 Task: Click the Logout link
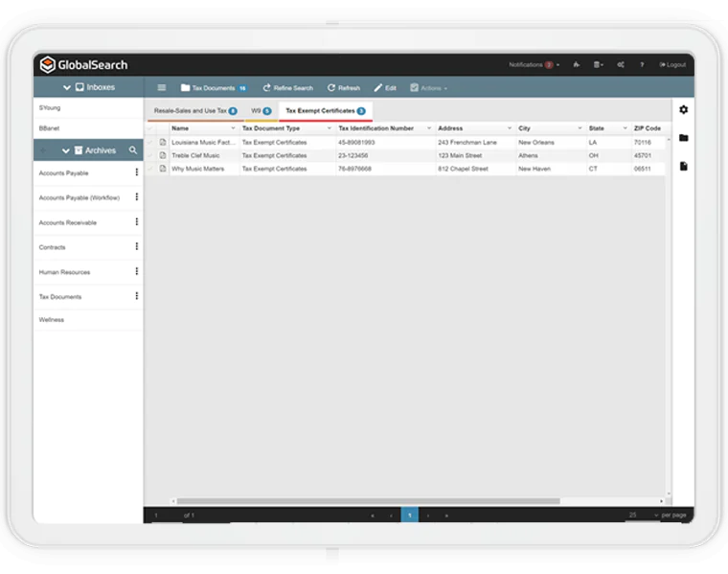pos(672,65)
